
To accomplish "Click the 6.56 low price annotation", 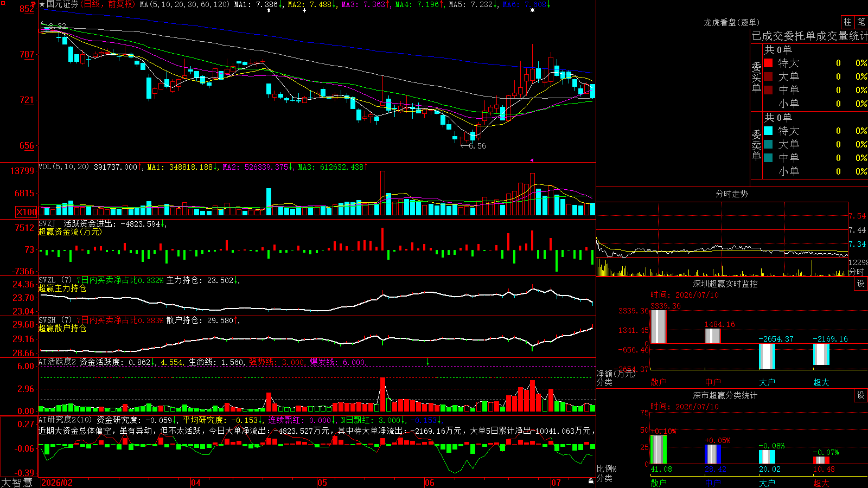I will [x=477, y=146].
